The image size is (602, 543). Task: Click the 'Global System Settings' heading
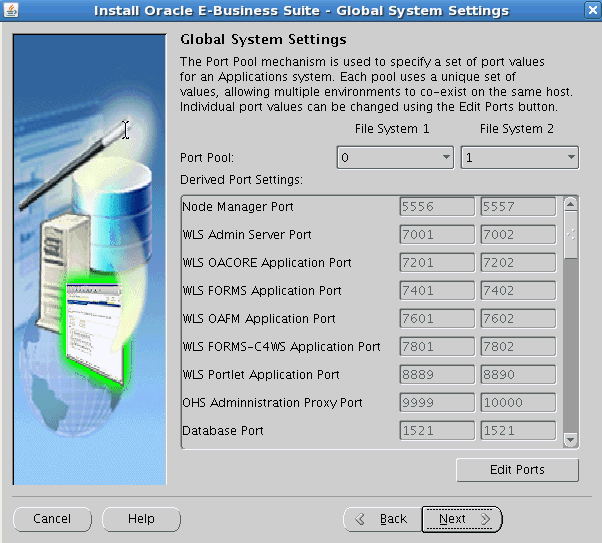tap(263, 40)
